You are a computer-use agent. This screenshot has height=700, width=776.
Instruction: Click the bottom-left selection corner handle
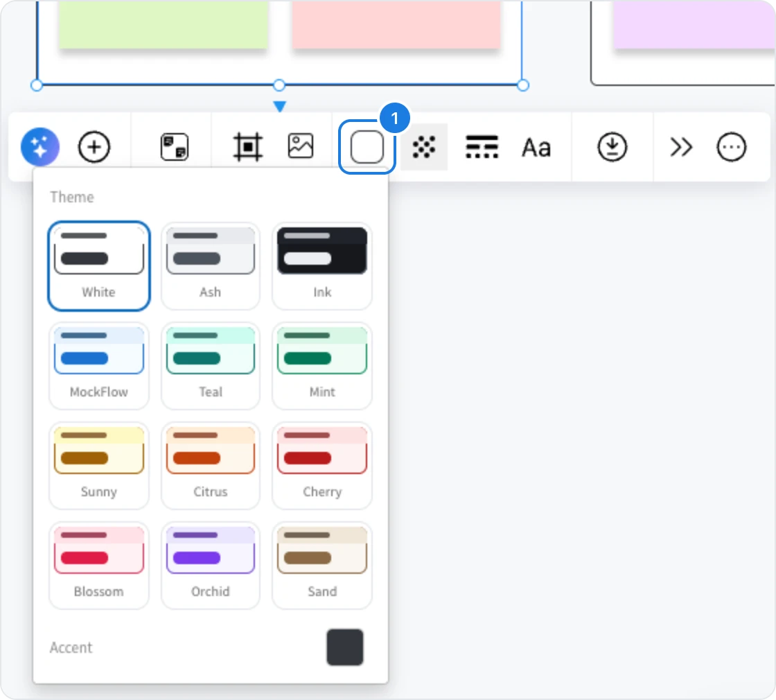tap(37, 85)
